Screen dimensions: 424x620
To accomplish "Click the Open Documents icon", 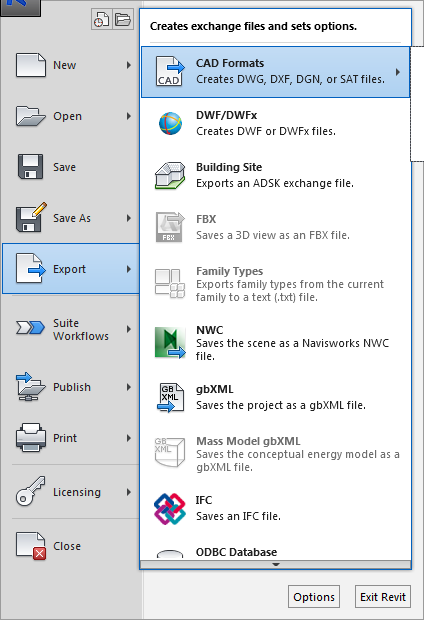I will pos(123,19).
